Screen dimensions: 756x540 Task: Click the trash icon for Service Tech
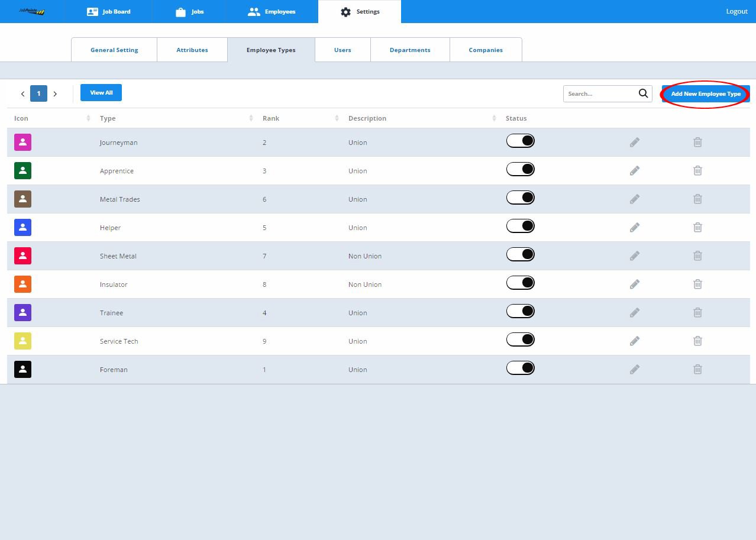tap(697, 341)
